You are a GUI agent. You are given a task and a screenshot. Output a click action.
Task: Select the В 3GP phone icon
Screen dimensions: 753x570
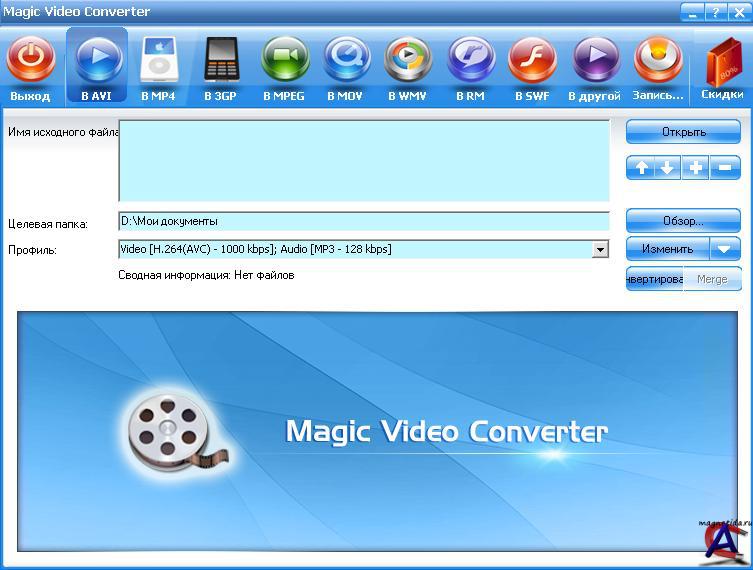click(x=220, y=60)
